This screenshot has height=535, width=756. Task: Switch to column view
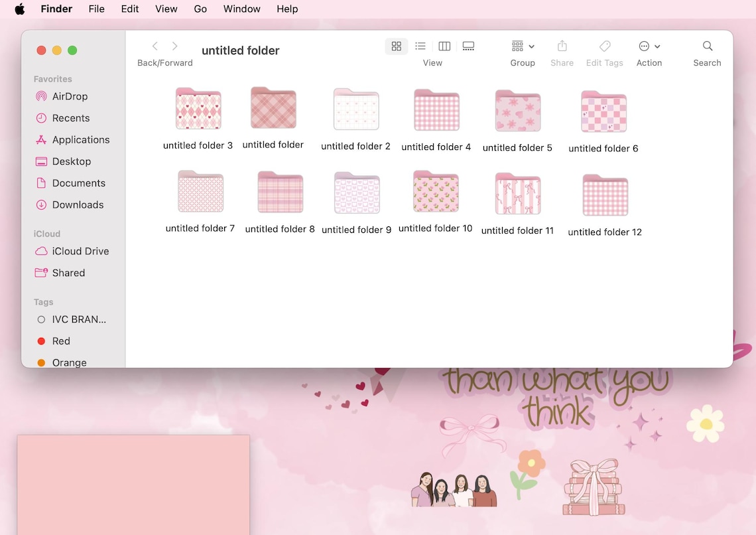444,46
